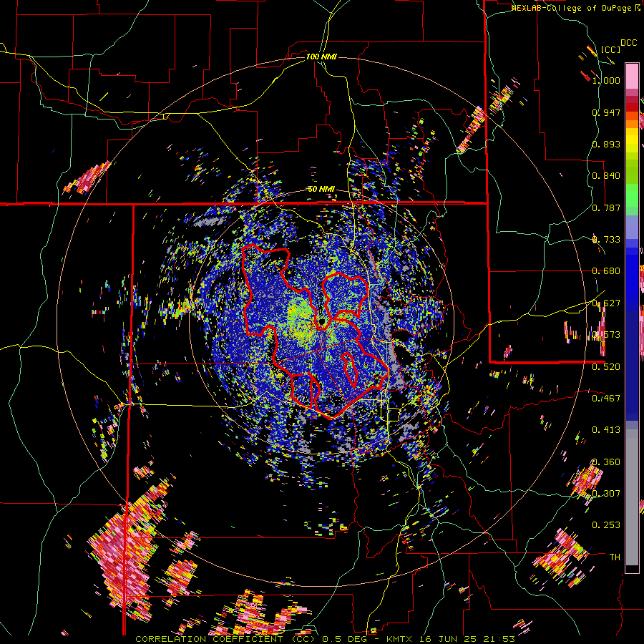The height and width of the screenshot is (644, 644).
Task: Click the 0.787 scale value
Action: (606, 208)
